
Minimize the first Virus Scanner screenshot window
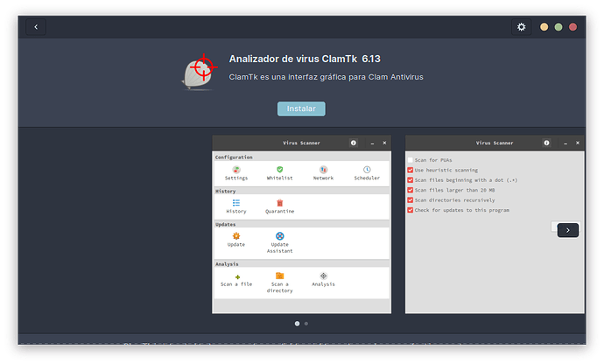pyautogui.click(x=372, y=143)
